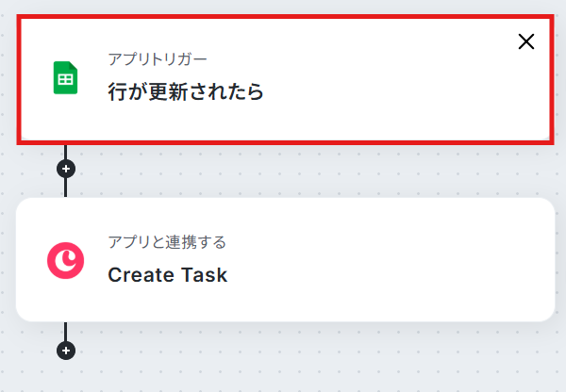Open the Create Task action title
The height and width of the screenshot is (392, 566).
pos(167,275)
